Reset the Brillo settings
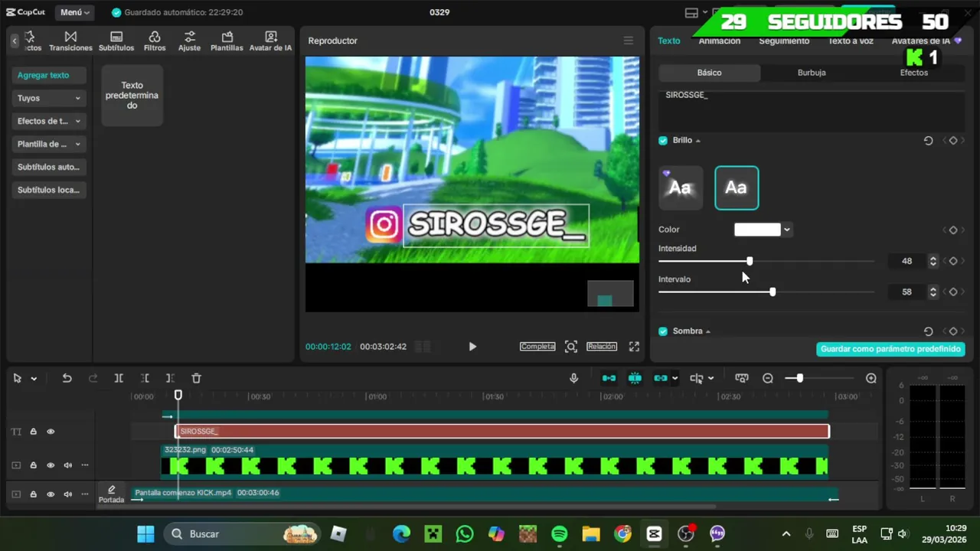The image size is (980, 551). coord(928,141)
